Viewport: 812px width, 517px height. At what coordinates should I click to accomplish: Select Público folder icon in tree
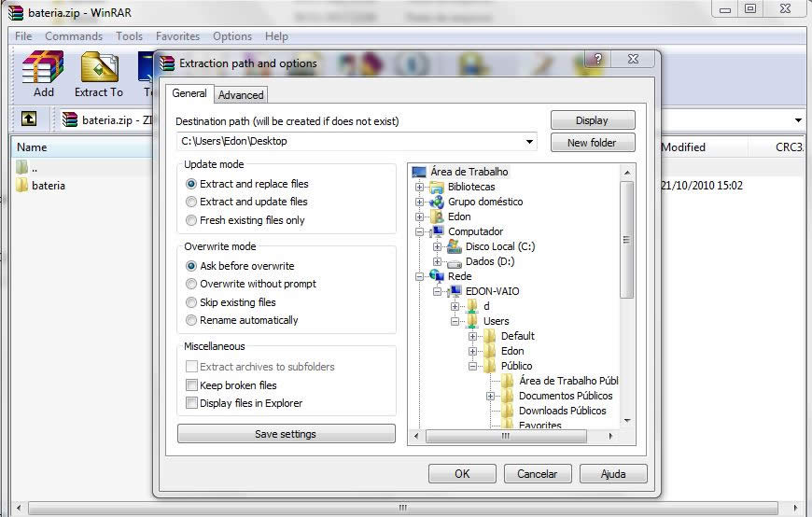point(490,366)
